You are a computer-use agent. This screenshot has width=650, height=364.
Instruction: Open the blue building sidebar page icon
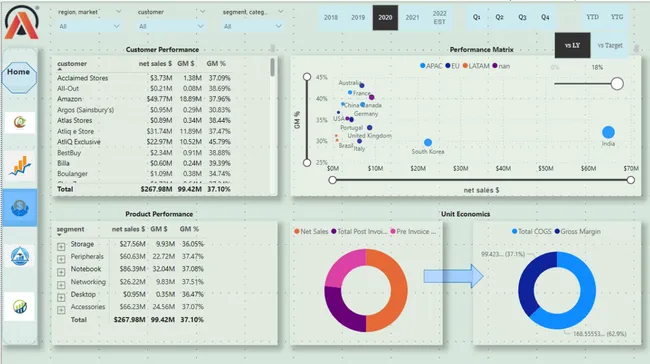pyautogui.click(x=20, y=256)
